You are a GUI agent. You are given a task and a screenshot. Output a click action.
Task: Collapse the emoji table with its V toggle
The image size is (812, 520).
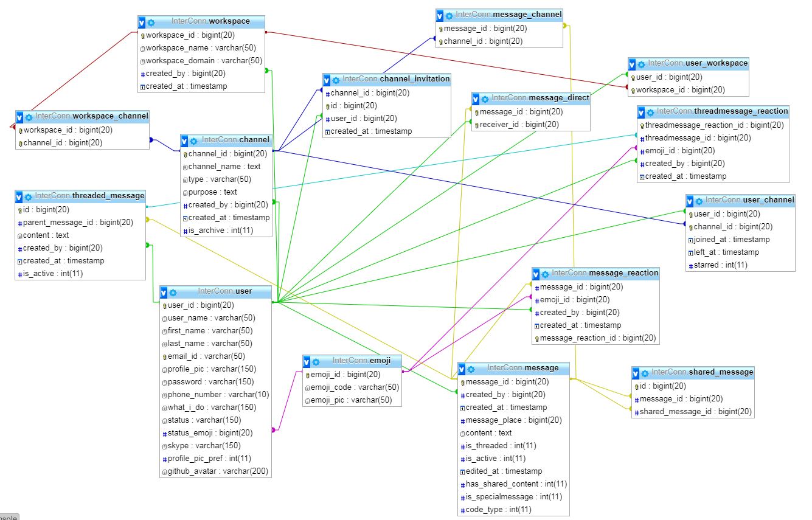[x=307, y=362]
